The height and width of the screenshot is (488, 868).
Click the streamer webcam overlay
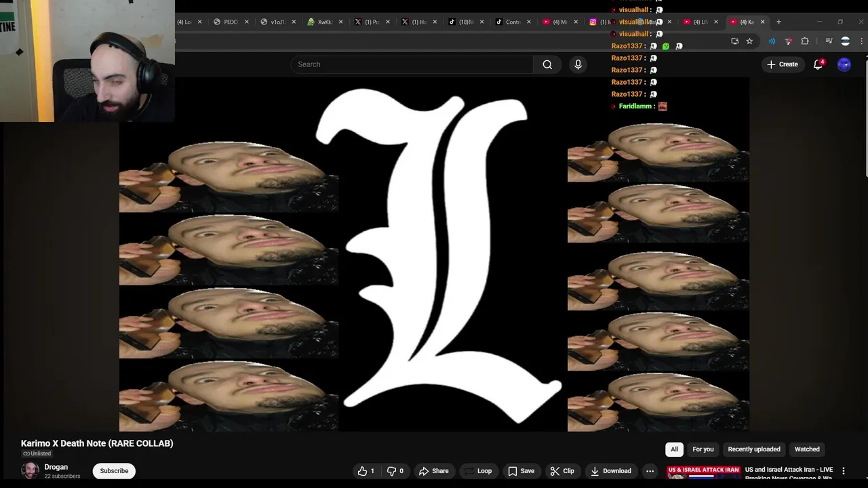click(x=87, y=61)
